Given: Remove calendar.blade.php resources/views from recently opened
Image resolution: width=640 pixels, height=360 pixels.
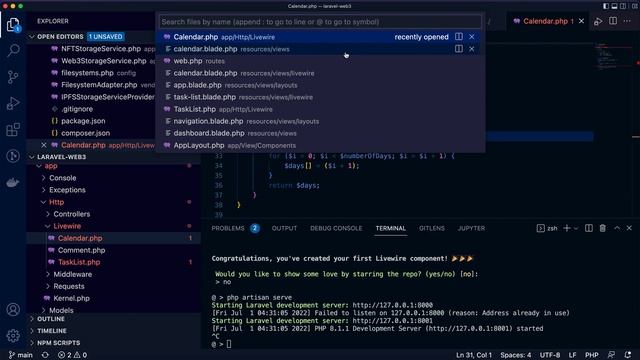Looking at the screenshot, I should coord(472,49).
